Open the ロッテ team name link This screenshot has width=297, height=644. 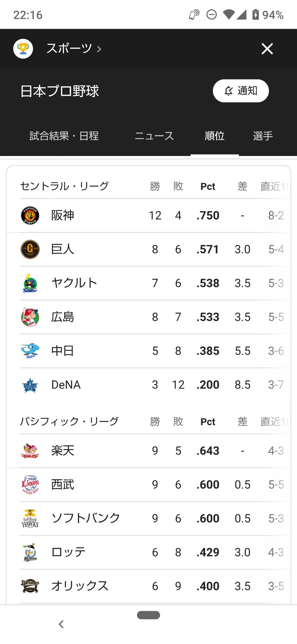[x=68, y=552]
